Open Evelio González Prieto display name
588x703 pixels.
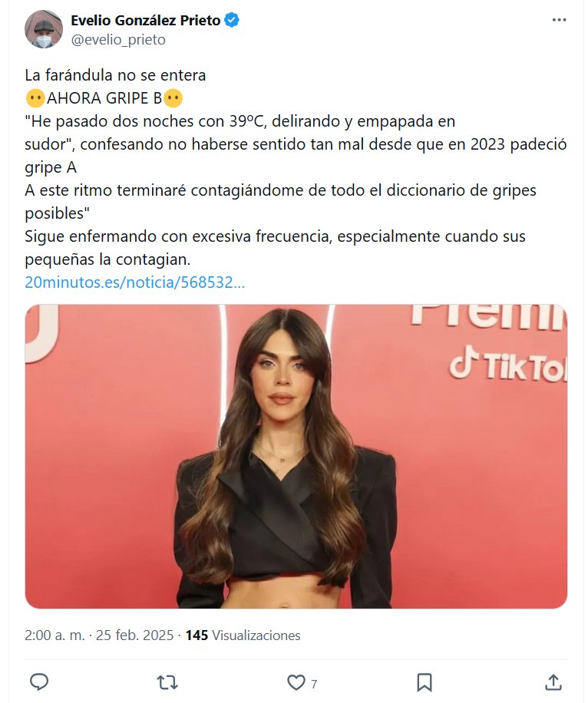pos(145,20)
